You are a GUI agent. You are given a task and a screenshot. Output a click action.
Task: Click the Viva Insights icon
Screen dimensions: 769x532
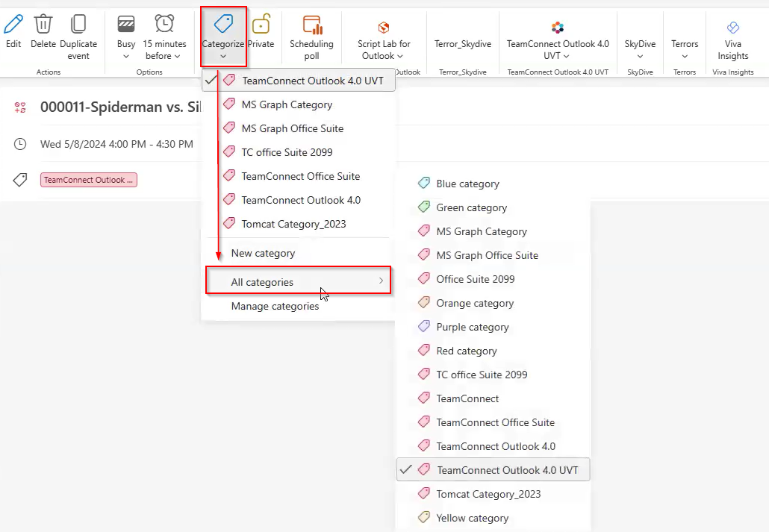pos(732,28)
